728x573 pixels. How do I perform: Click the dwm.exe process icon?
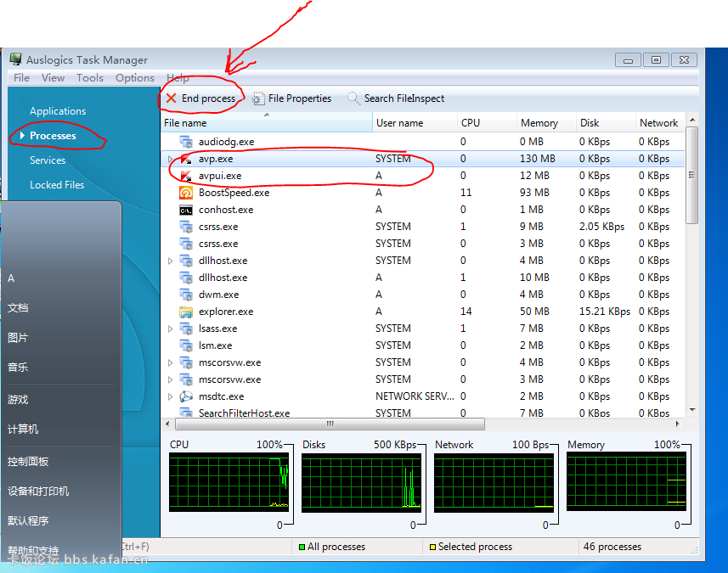click(186, 295)
